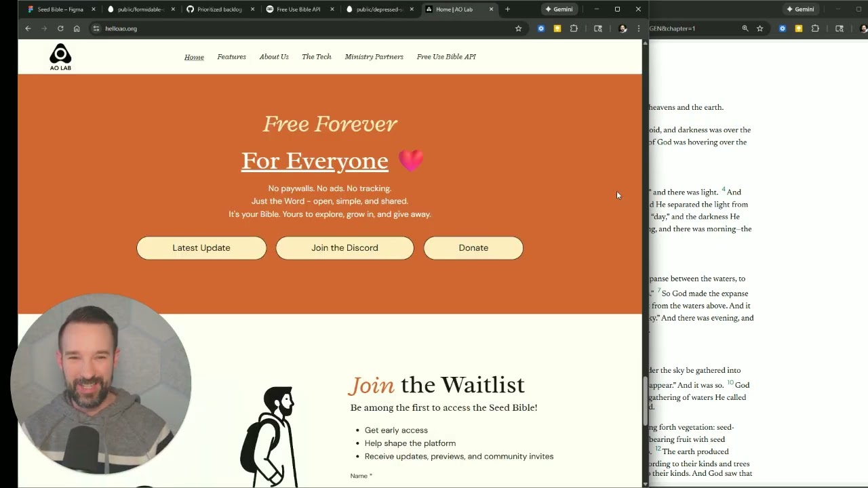This screenshot has width=868, height=488.
Task: Switch to the Prioritized backlog tab
Action: 219,9
